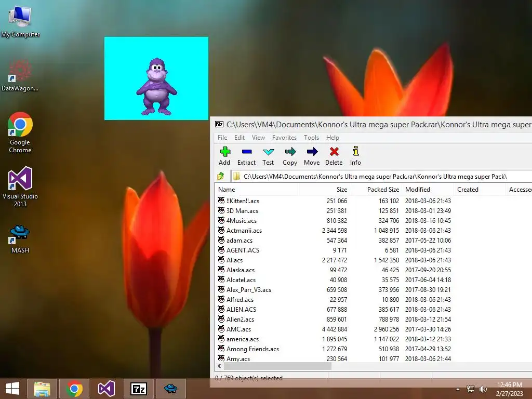The width and height of the screenshot is (532, 399).
Task: Click the purple gorilla agent character
Action: point(156,87)
